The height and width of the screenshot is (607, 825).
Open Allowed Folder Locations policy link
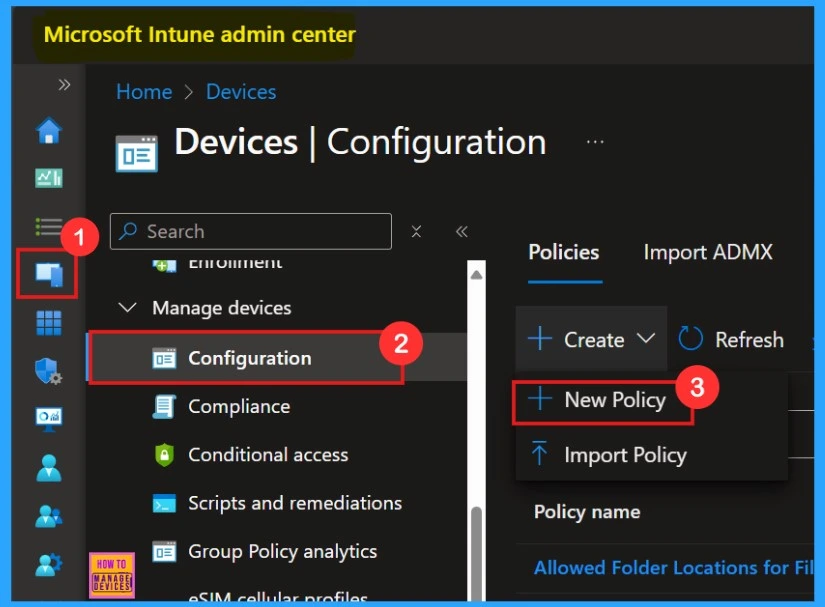click(x=673, y=568)
